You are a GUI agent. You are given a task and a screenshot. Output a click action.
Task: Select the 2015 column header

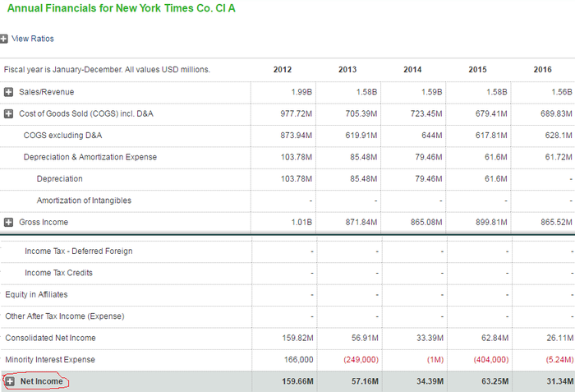click(477, 70)
